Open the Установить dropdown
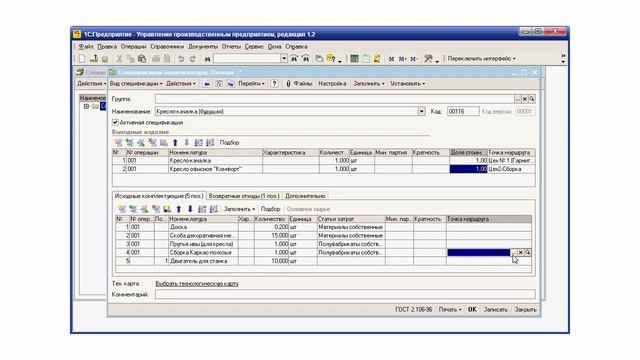Screen dimensions: 640x360 click(x=407, y=83)
